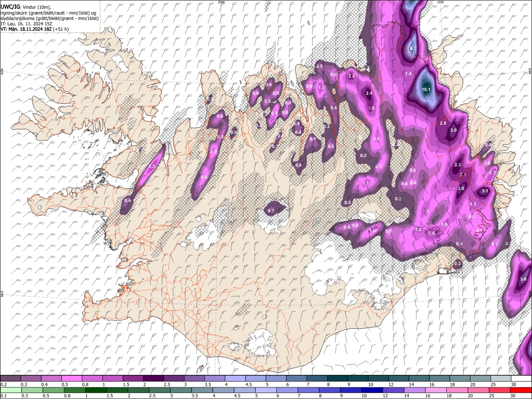Screen dimensions: 532x399
Task: Click upper legend teal swatch starting at 12
Action: [x=399, y=379]
